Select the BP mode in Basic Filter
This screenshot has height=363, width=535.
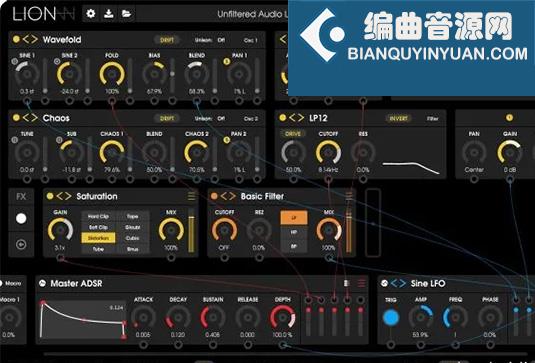coord(294,246)
